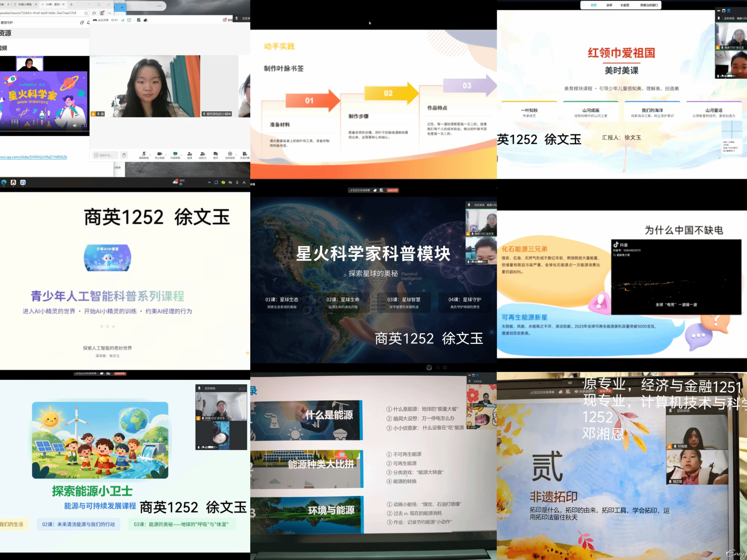Viewport: 747px width, 560px height.
Task: Expand audio options arrow beside 解除静音
Action: [x=150, y=154]
